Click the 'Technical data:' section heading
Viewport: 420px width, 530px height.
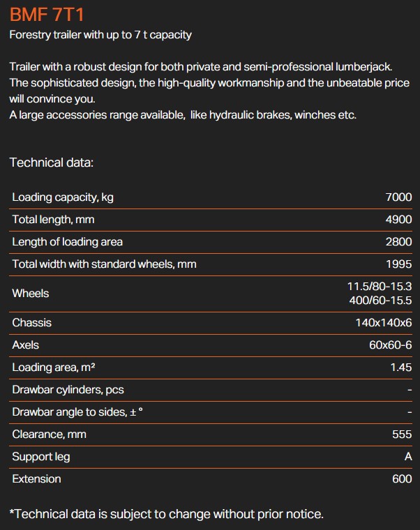[52, 162]
